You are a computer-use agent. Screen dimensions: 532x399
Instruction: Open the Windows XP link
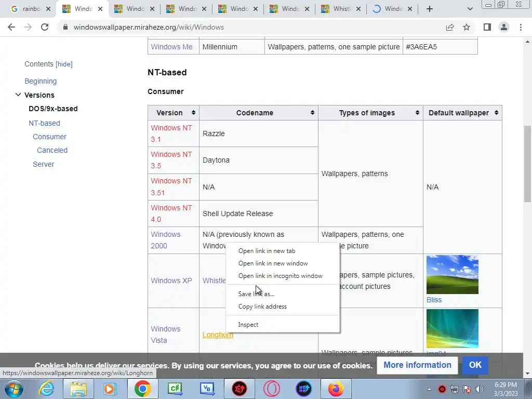coord(171,281)
